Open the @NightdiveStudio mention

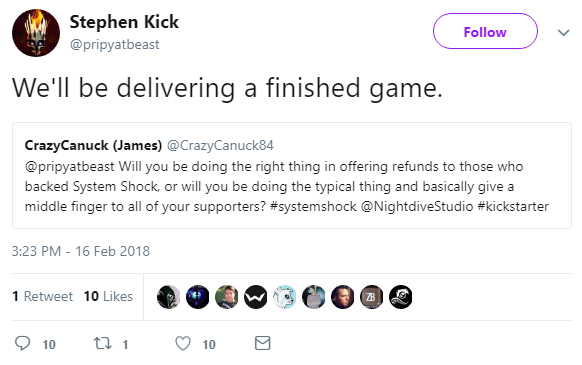click(417, 206)
